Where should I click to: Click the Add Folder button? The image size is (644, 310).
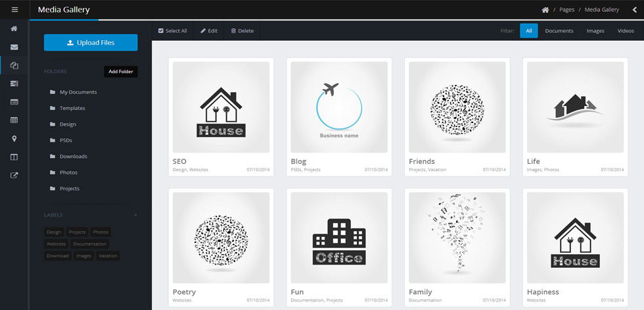(121, 72)
